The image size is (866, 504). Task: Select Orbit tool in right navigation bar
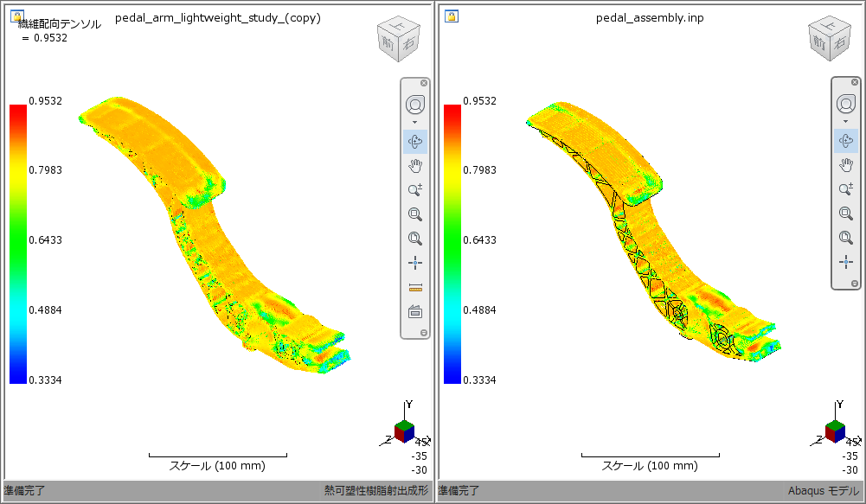pyautogui.click(x=846, y=141)
